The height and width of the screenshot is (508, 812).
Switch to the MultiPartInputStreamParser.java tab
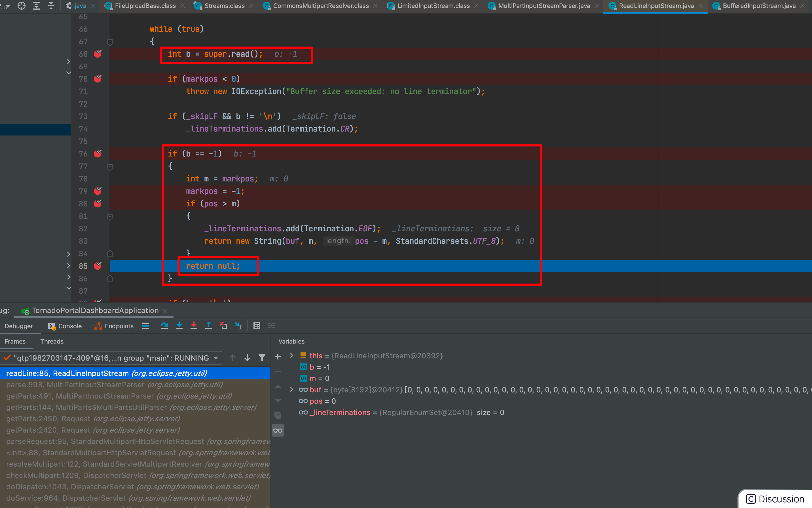(x=544, y=6)
